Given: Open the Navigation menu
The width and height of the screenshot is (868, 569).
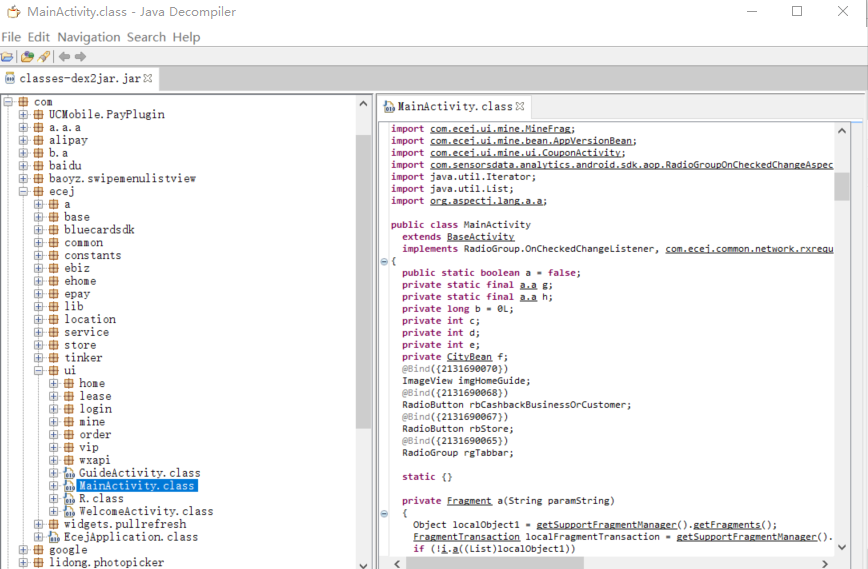Looking at the screenshot, I should tap(89, 37).
